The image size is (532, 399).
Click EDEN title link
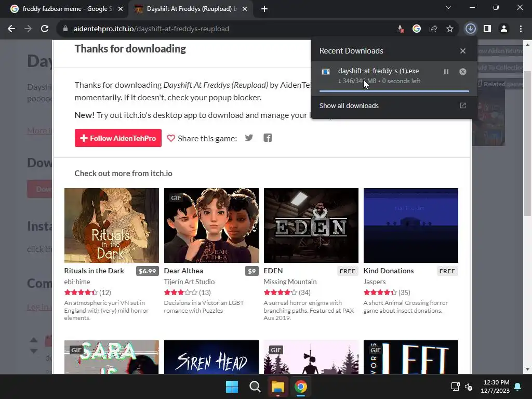click(273, 271)
